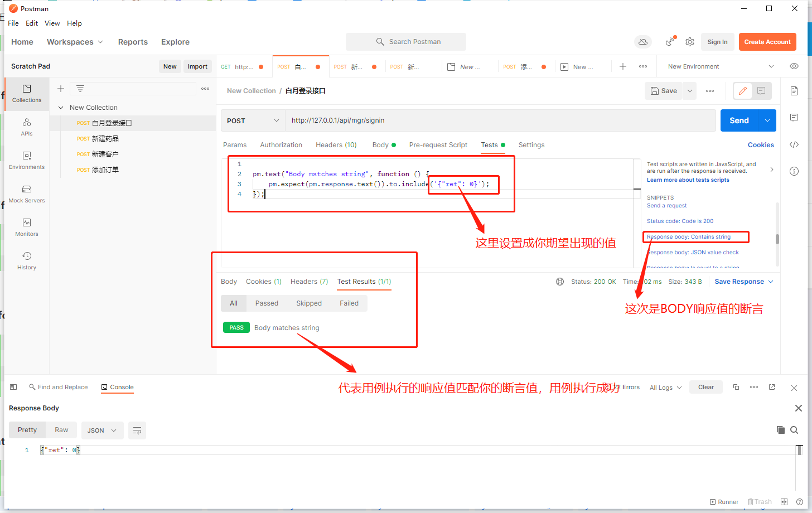
Task: Open the APIs sidebar panel
Action: (27, 127)
